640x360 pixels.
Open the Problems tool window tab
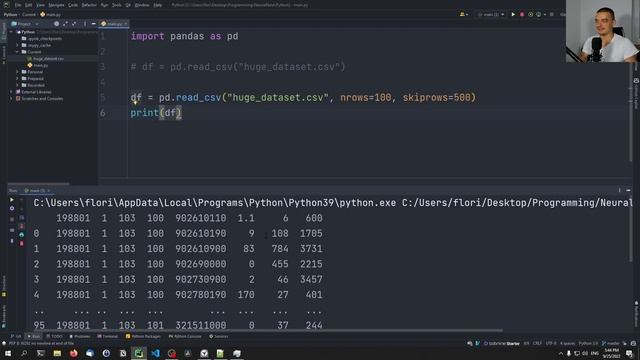pos(80,336)
